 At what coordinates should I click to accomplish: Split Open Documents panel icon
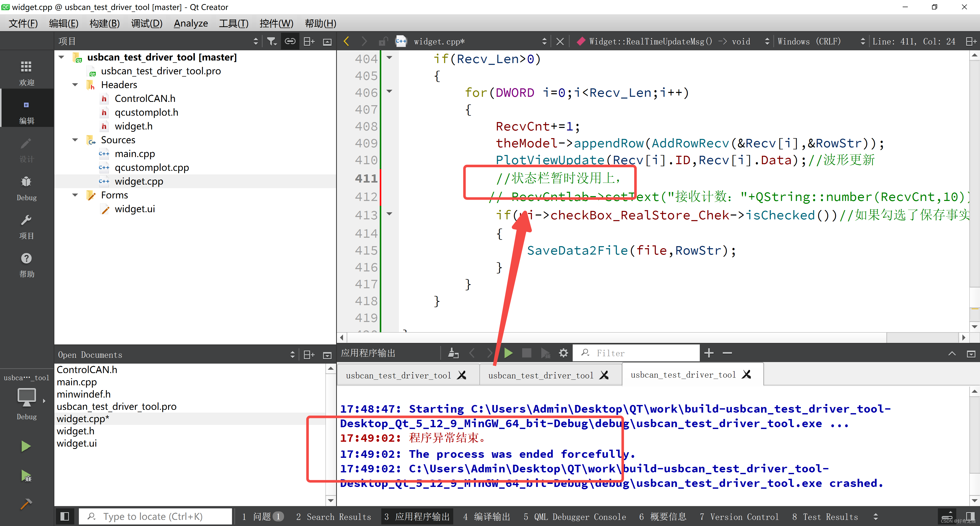(x=309, y=355)
